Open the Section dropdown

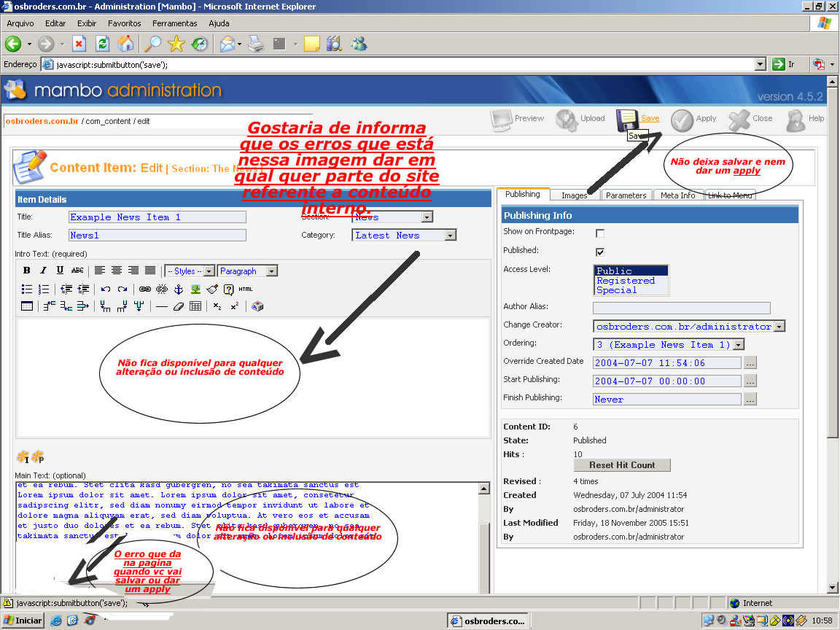(392, 217)
